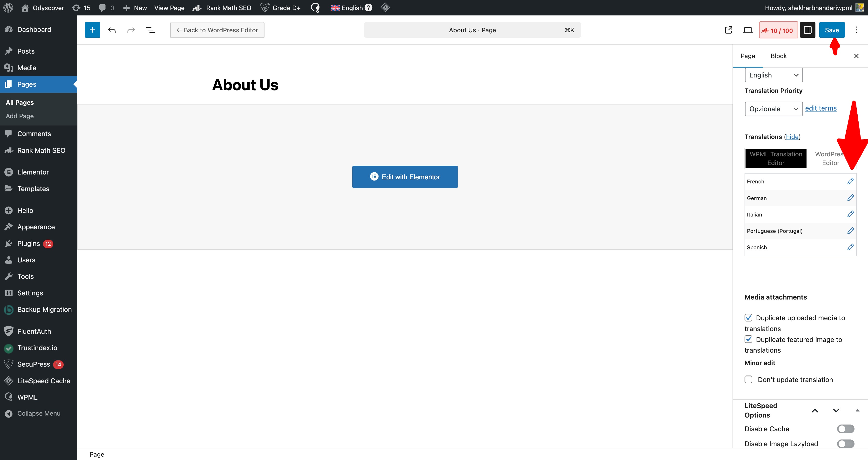Open the Document Overview list icon
868x460 pixels.
(150, 30)
